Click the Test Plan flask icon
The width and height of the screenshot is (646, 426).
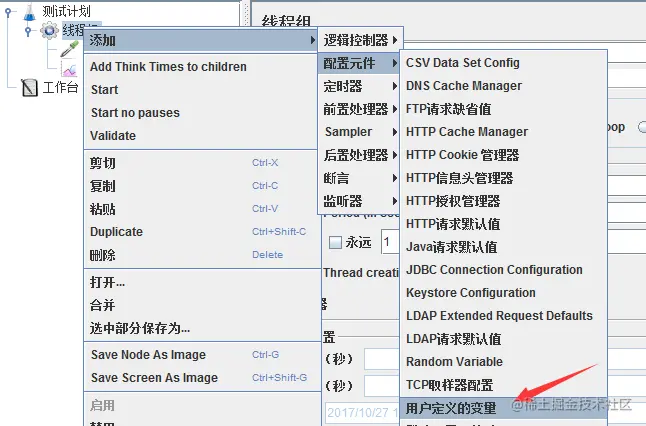[x=30, y=12]
